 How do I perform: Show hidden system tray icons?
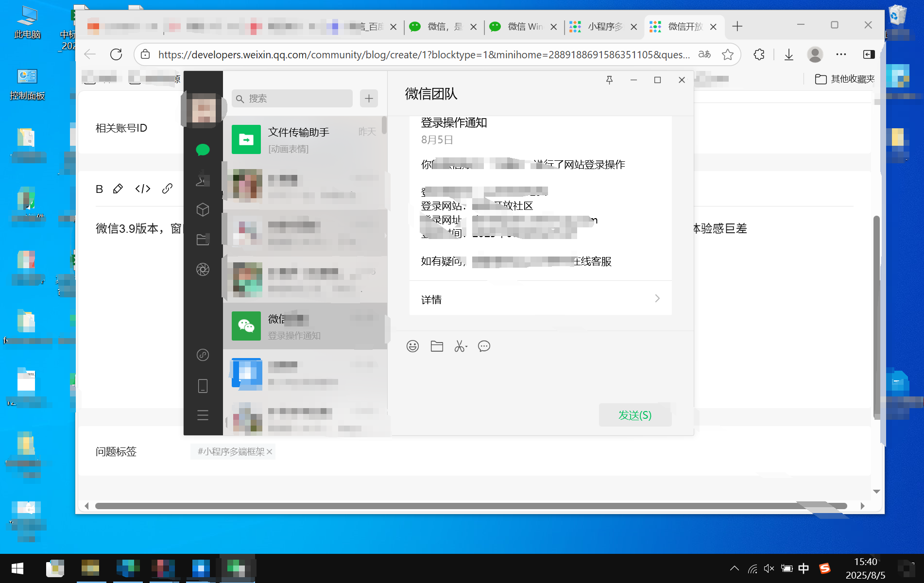click(735, 568)
